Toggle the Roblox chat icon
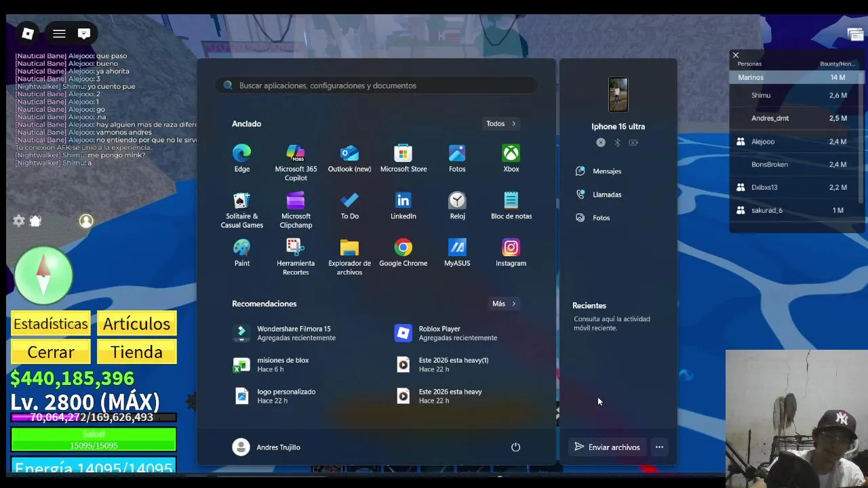The height and width of the screenshot is (488, 868). (x=84, y=33)
